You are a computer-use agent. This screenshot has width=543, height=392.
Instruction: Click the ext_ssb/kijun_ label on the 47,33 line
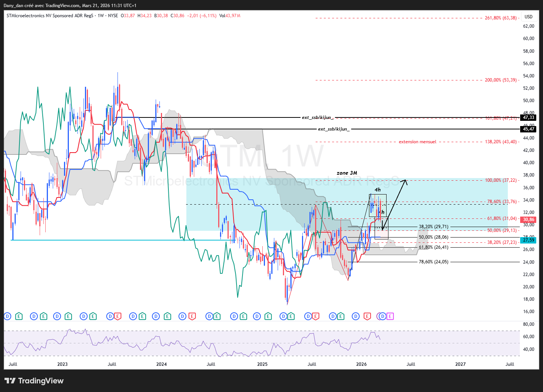[318, 117]
